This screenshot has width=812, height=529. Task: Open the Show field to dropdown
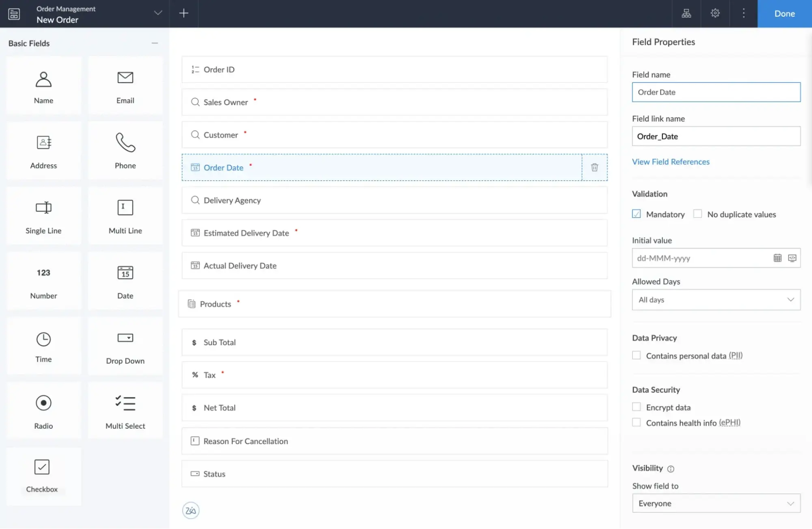point(716,503)
